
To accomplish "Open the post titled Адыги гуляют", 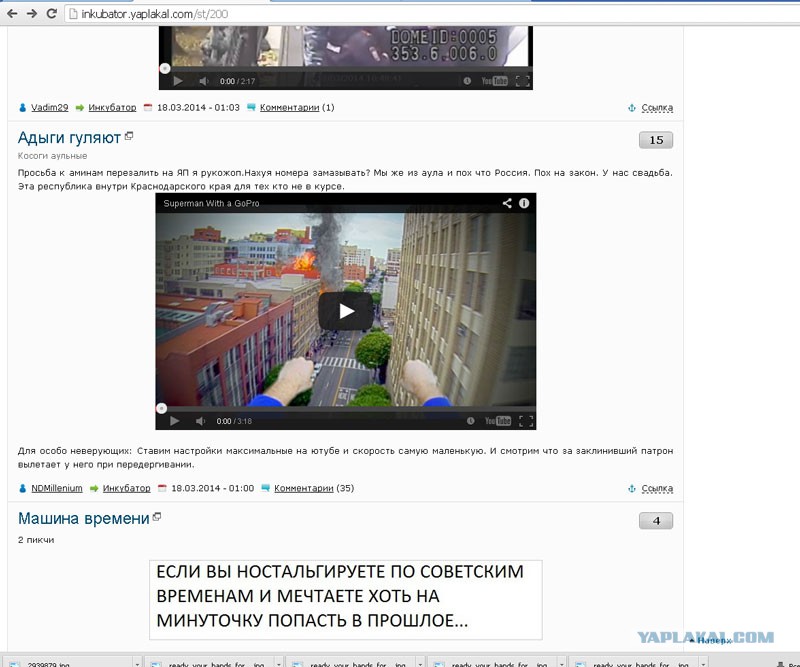I will click(69, 138).
